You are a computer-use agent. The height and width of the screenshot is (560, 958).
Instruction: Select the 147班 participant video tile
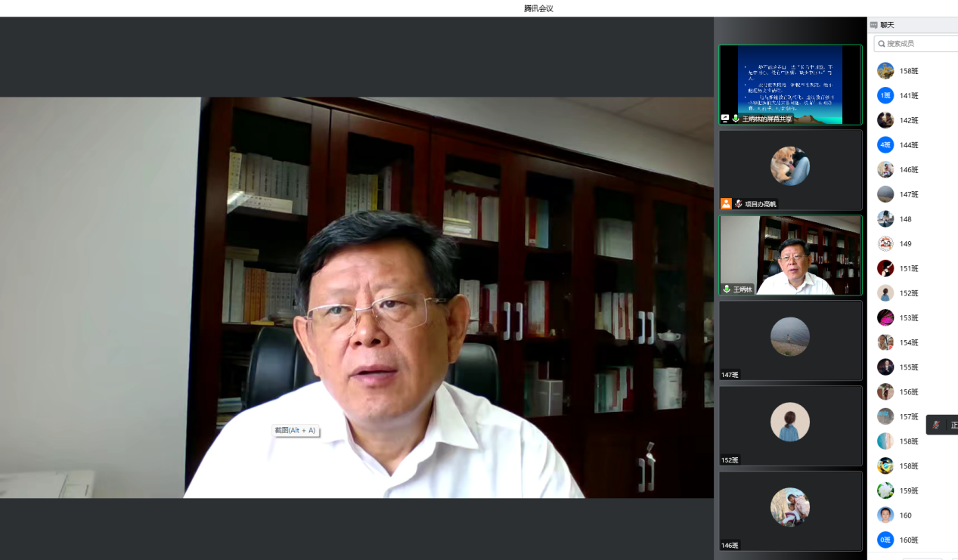[x=790, y=340]
